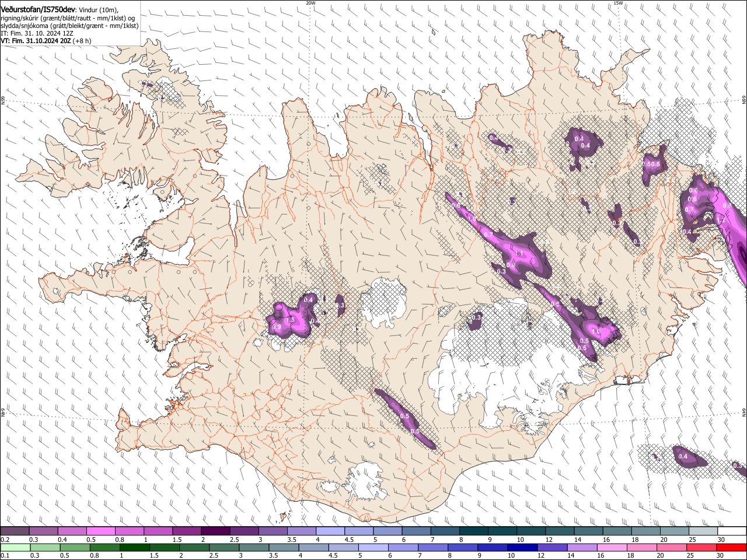This screenshot has width=747, height=560.
Task: Click the light gray 25–30 snow legend swatch
Action: coord(703,531)
